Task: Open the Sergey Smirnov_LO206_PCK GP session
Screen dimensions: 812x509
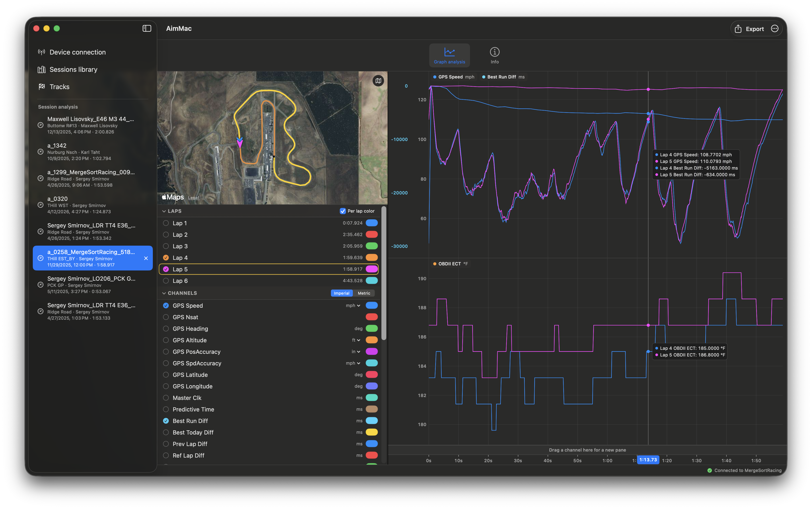Action: point(93,285)
